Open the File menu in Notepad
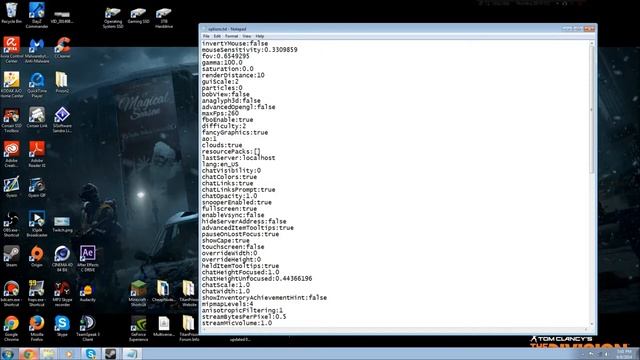Image resolution: width=640 pixels, height=360 pixels. (206, 36)
